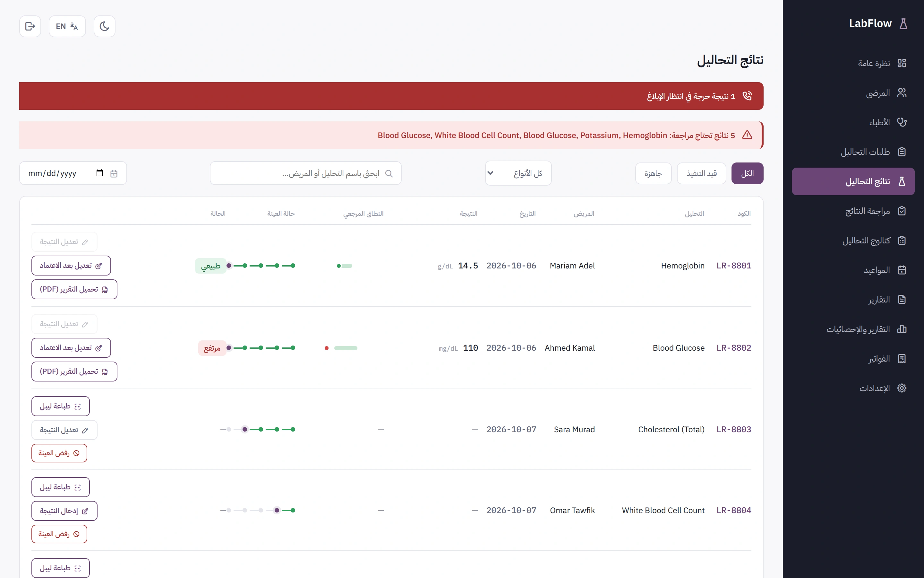Click the التقارير document icon

[x=902, y=300]
